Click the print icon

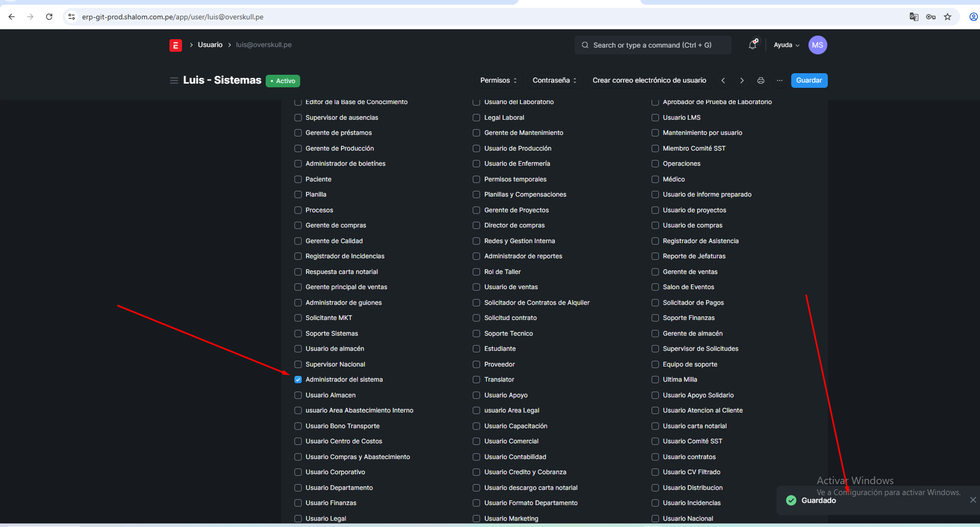(x=761, y=81)
